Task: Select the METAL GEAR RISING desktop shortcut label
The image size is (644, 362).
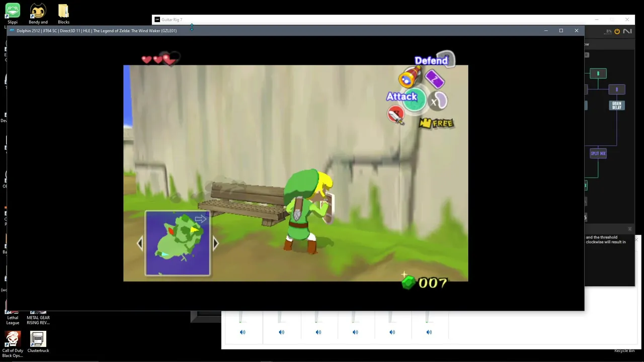Action: (x=38, y=320)
